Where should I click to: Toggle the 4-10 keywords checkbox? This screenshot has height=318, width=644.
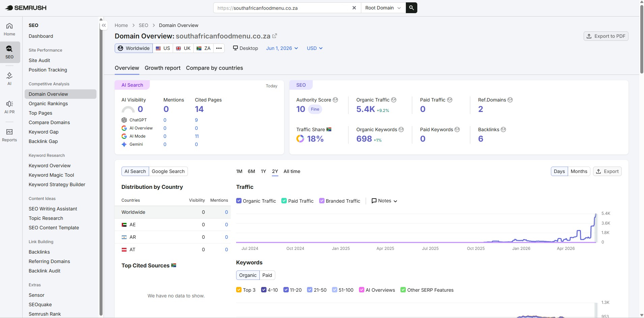264,290
